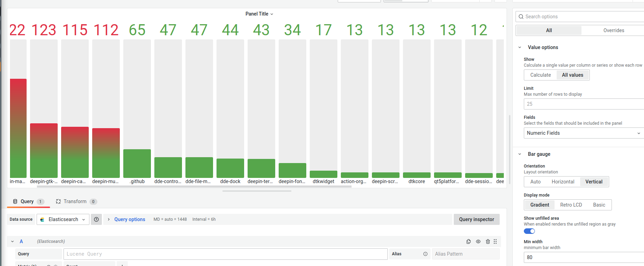Viewport: 644px width, 266px height.
Task: Select Calculate in the Show option
Action: coord(540,75)
